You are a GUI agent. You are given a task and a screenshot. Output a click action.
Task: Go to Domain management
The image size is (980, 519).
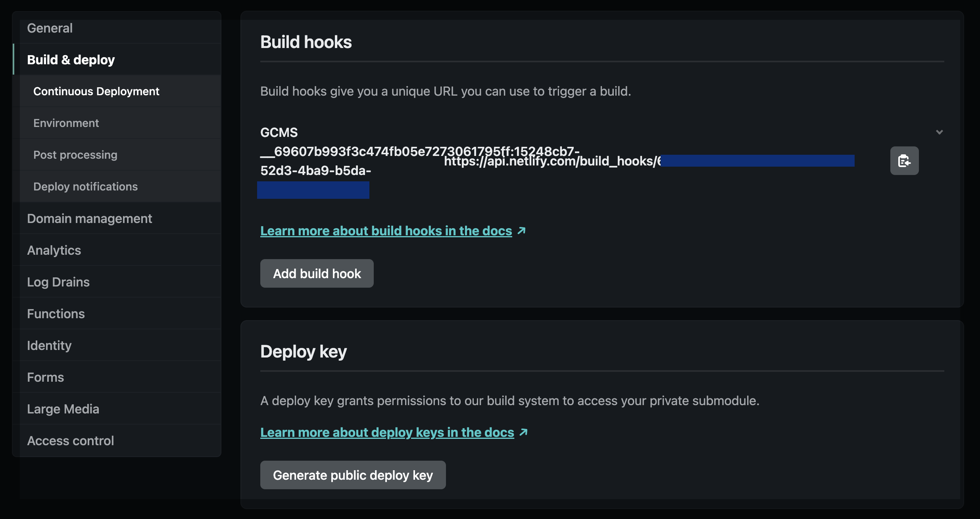pyautogui.click(x=90, y=218)
